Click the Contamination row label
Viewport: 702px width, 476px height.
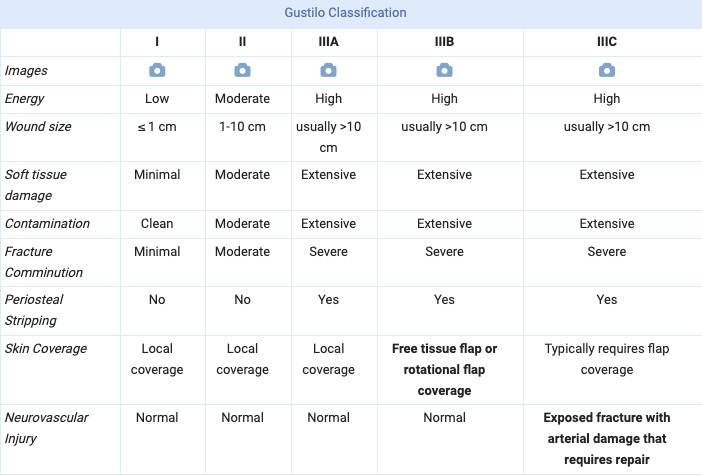tap(47, 223)
